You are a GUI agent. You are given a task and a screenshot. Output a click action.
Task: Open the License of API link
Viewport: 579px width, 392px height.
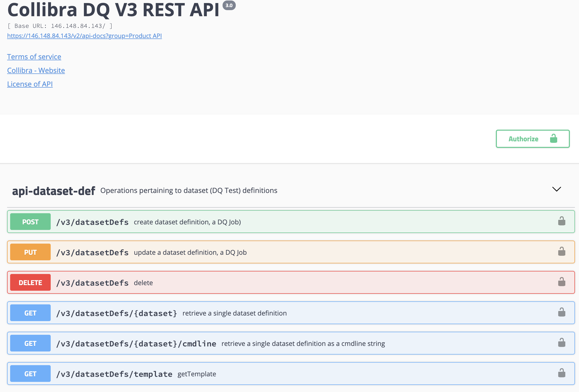[30, 84]
